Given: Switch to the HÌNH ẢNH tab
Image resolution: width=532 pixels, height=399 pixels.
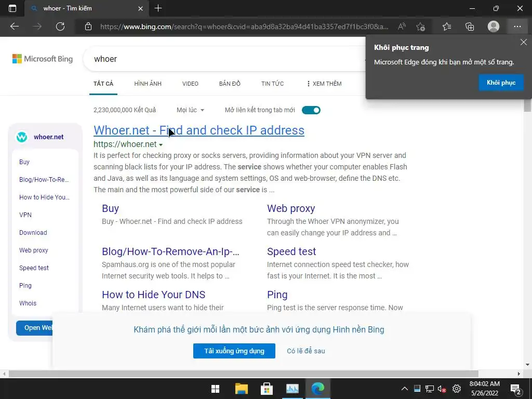Looking at the screenshot, I should 148,84.
